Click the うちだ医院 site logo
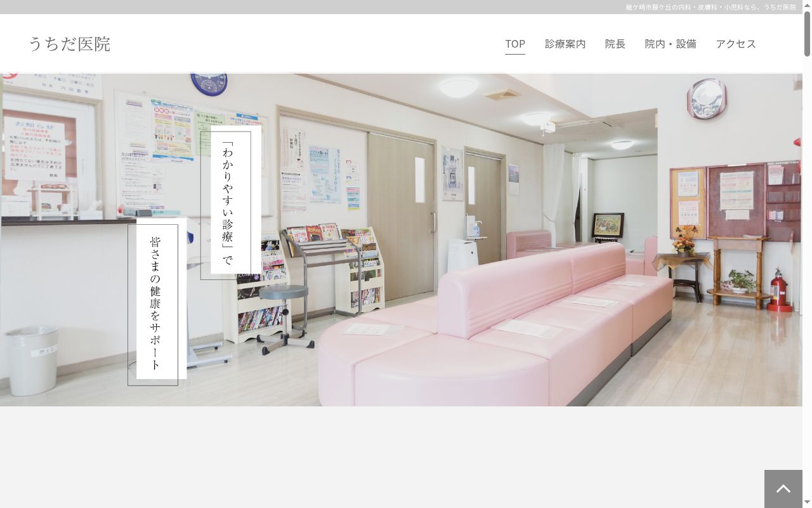This screenshot has width=812, height=508. 69,44
